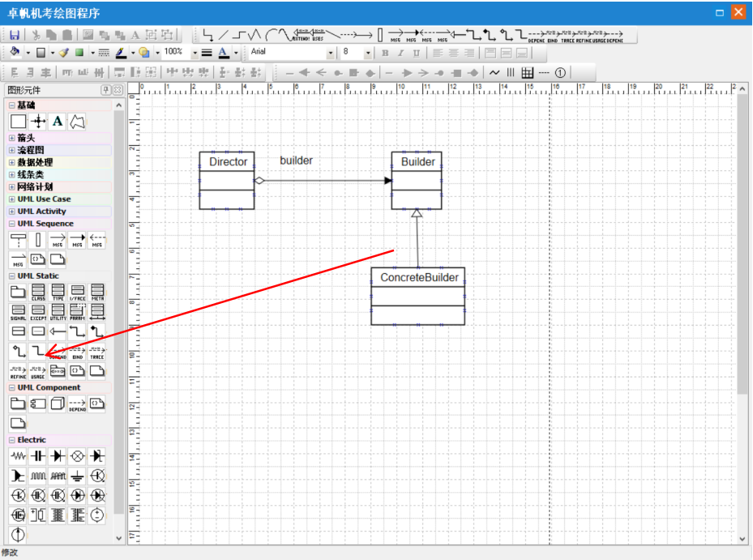Pick the TYPE shape in UML Static
The height and width of the screenshot is (560, 753).
tap(58, 292)
